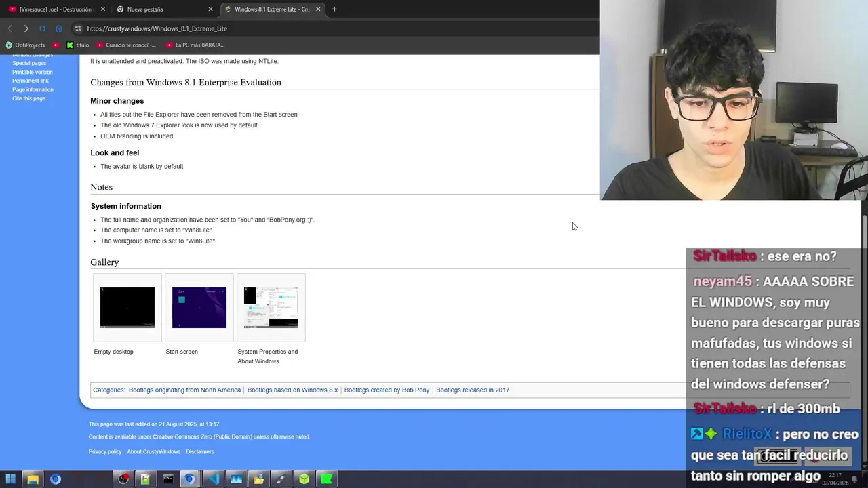This screenshot has width=868, height=488.
Task: Click the computer name Win8Lite bullet
Action: pyautogui.click(x=157, y=230)
